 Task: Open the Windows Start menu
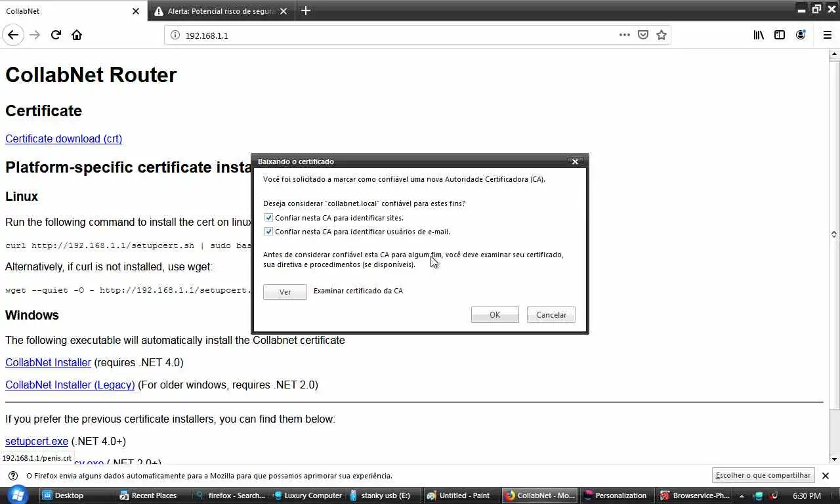point(18,495)
